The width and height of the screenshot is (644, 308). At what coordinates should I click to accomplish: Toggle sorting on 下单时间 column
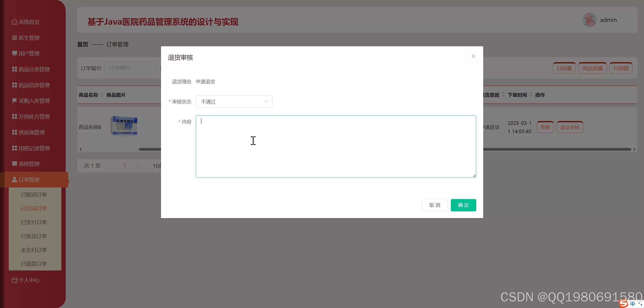[x=532, y=95]
